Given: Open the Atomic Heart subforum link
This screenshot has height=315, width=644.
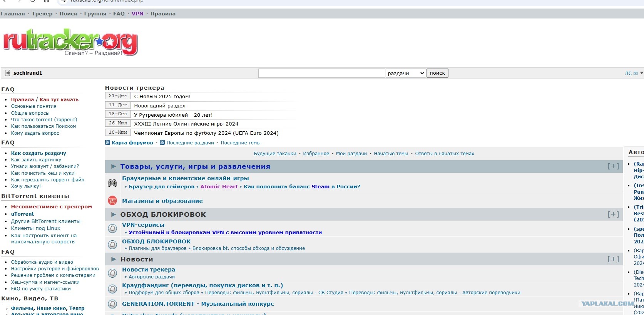Looking at the screenshot, I should [219, 186].
